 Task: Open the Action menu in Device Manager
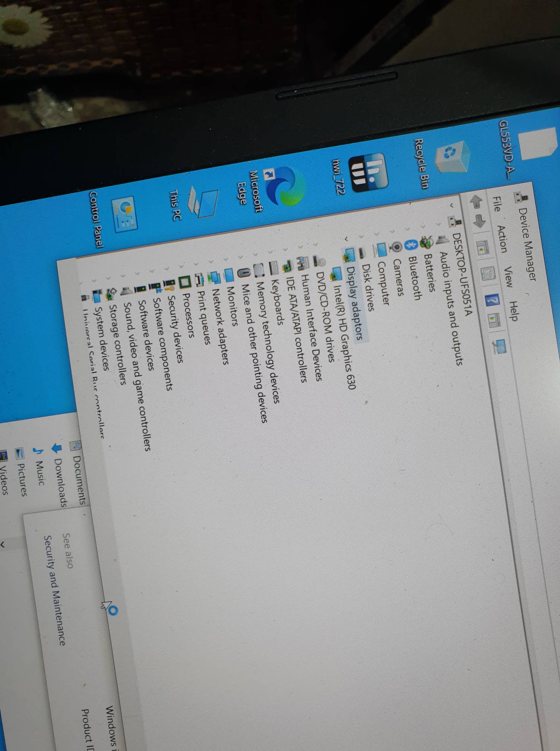(502, 239)
